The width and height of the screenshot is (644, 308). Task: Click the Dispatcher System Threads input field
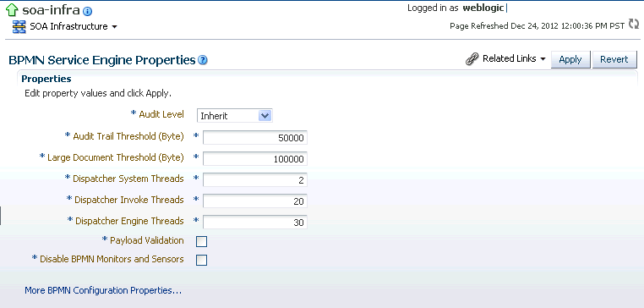255,180
